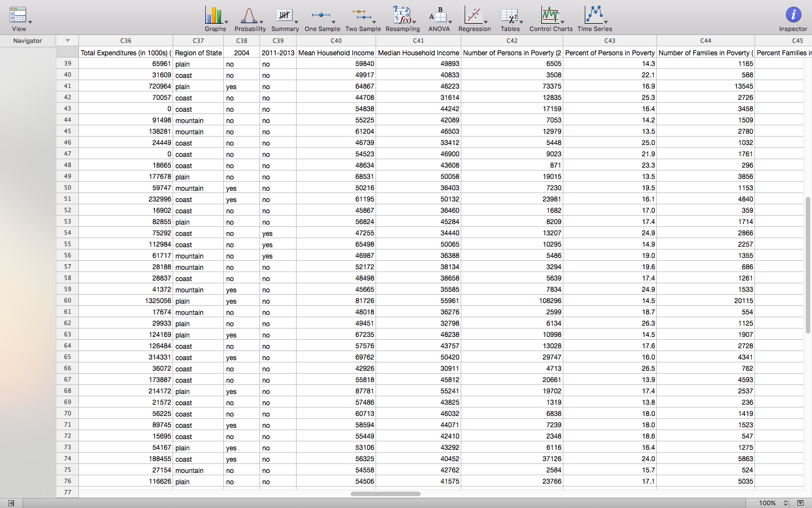Click the 'Region of State' variable name cell
Viewport: 812px width, 508px height.
point(198,52)
